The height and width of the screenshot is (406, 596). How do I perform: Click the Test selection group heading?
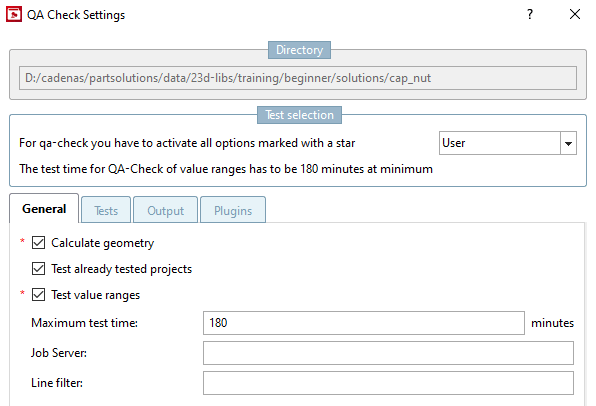pyautogui.click(x=299, y=115)
